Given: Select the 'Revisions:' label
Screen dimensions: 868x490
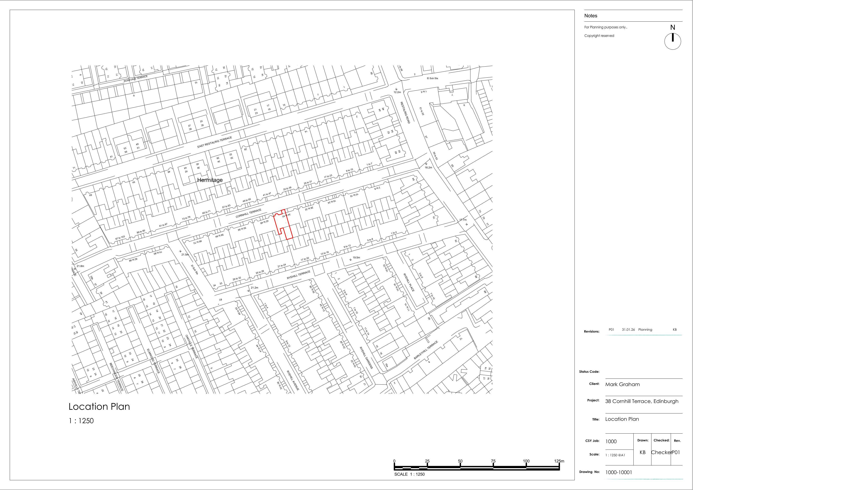Looking at the screenshot, I should click(592, 331).
